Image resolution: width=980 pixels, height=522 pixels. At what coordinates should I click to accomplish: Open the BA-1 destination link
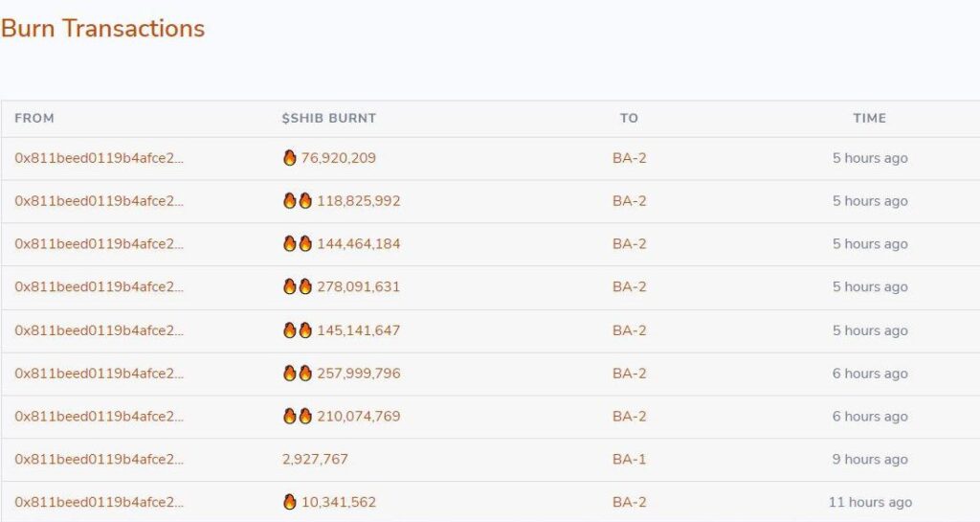coord(630,459)
